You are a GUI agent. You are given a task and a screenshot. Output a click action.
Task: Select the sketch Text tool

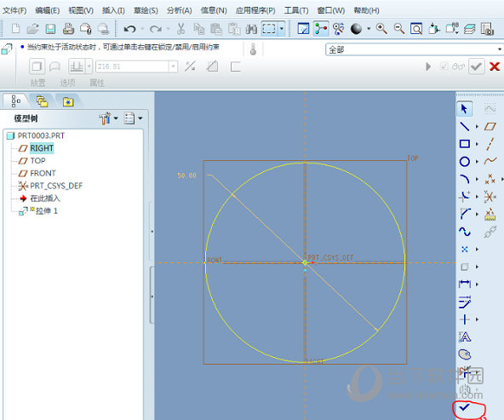465,337
